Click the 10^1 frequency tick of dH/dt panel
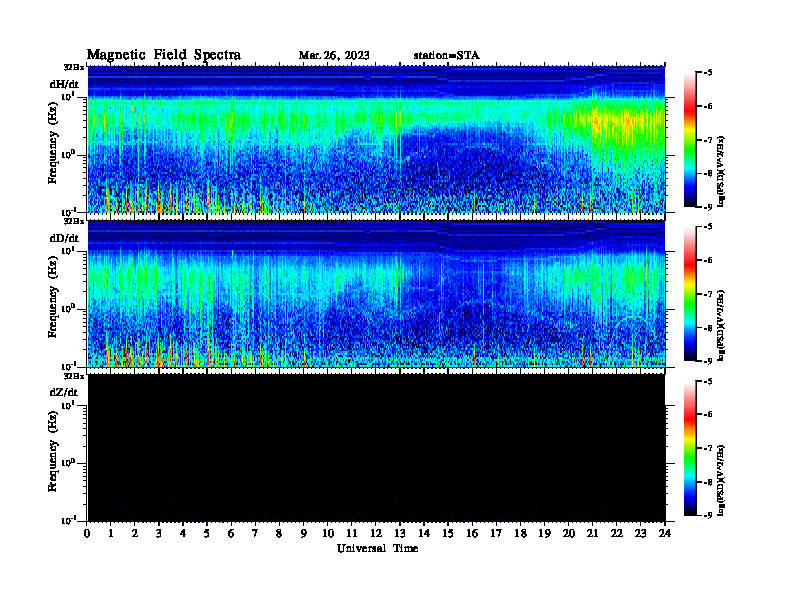The image size is (792, 612). tap(68, 96)
